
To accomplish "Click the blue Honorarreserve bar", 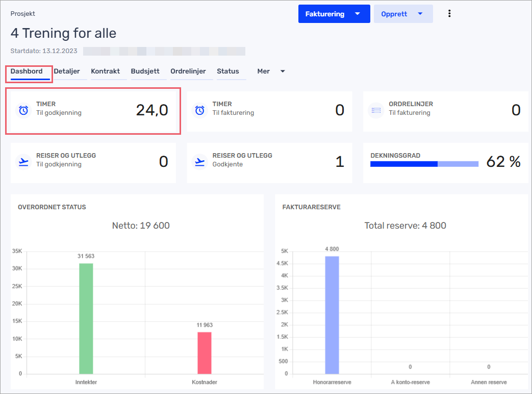I will point(332,314).
